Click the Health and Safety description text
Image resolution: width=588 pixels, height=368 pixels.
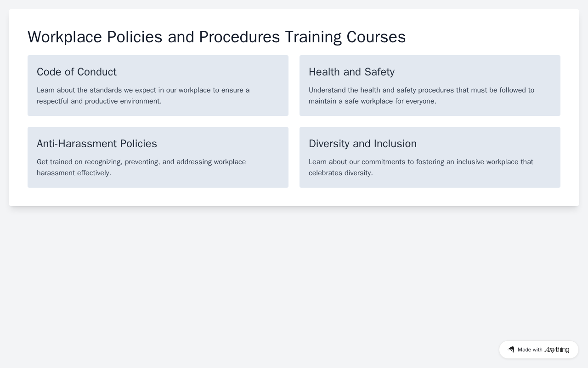coord(422,96)
